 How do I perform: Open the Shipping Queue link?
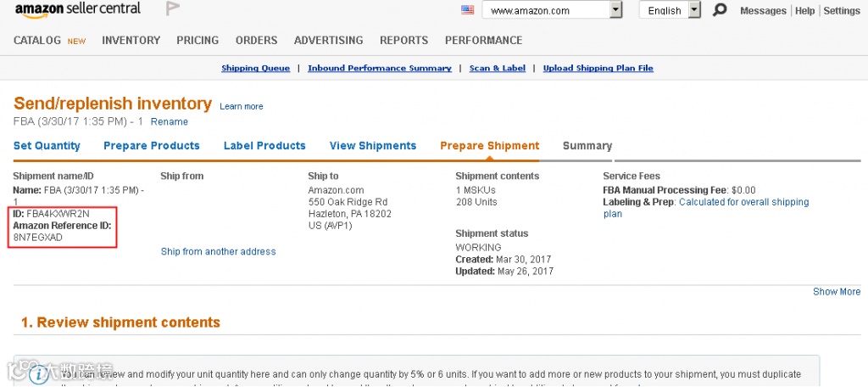[255, 68]
